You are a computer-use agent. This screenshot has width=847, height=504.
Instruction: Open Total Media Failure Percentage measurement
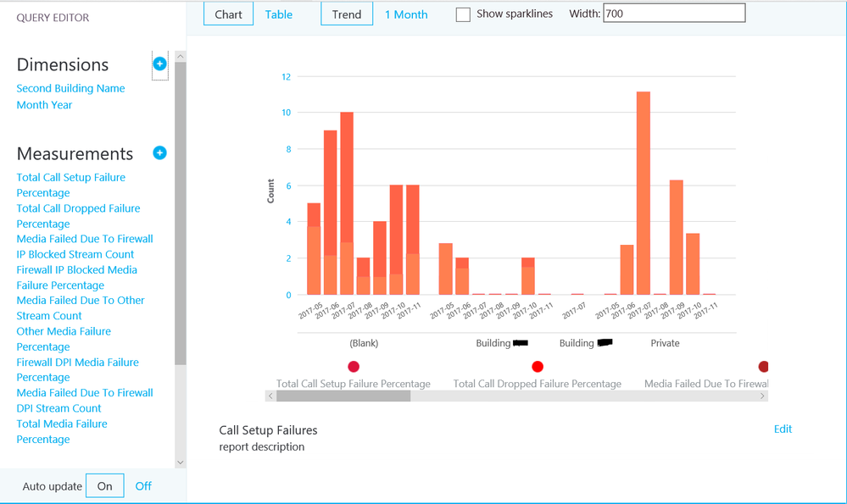pyautogui.click(x=62, y=431)
